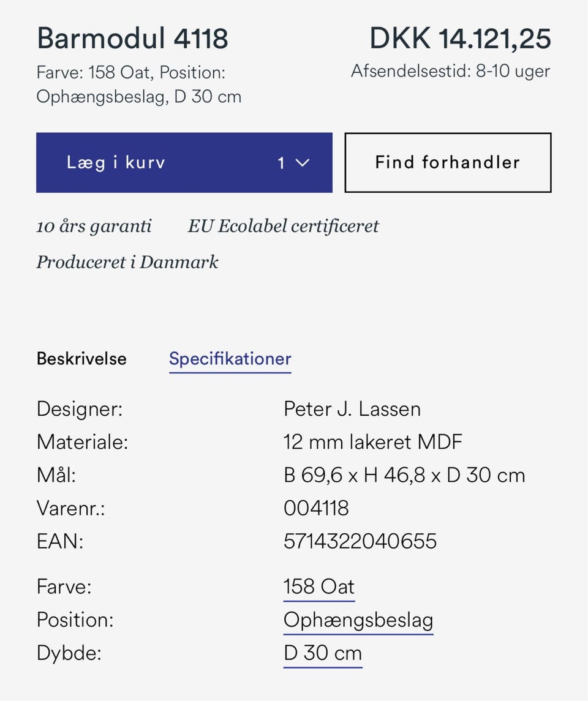588x701 pixels.
Task: Open the D 30 cm depth link
Action: tap(323, 653)
